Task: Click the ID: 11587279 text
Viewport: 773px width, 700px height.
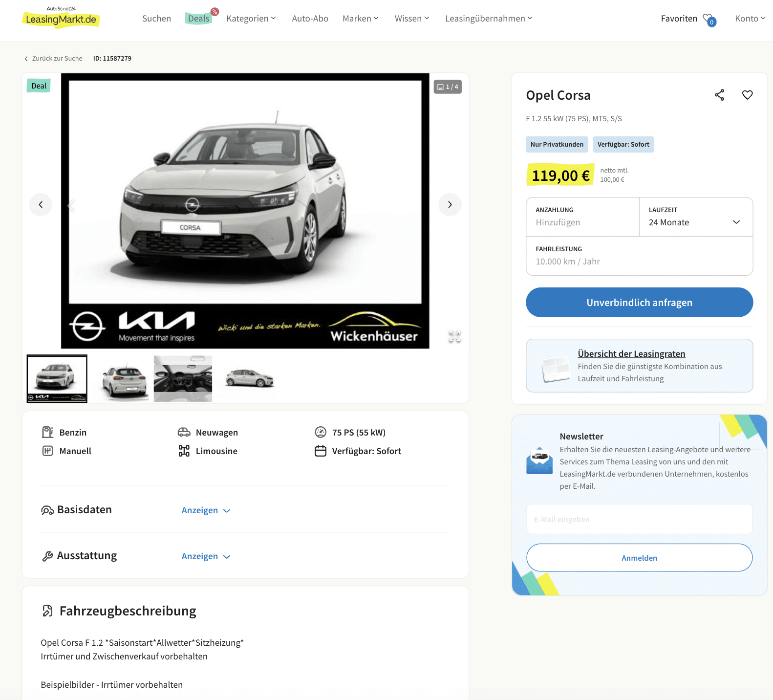Action: [112, 58]
